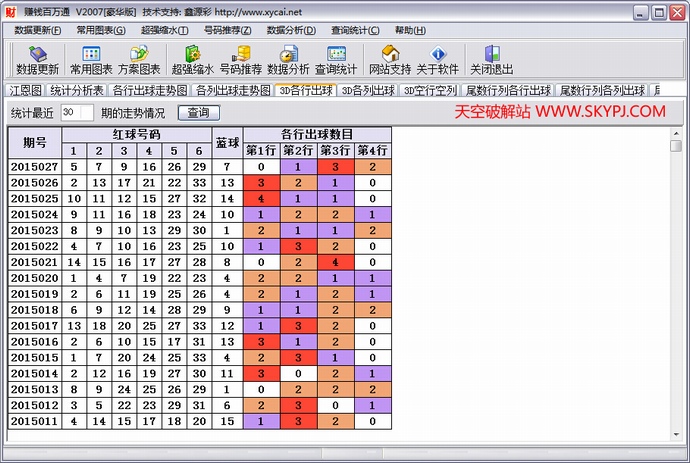Click the 网站支持 home icon
Screen dimensions: 690x463
click(389, 60)
